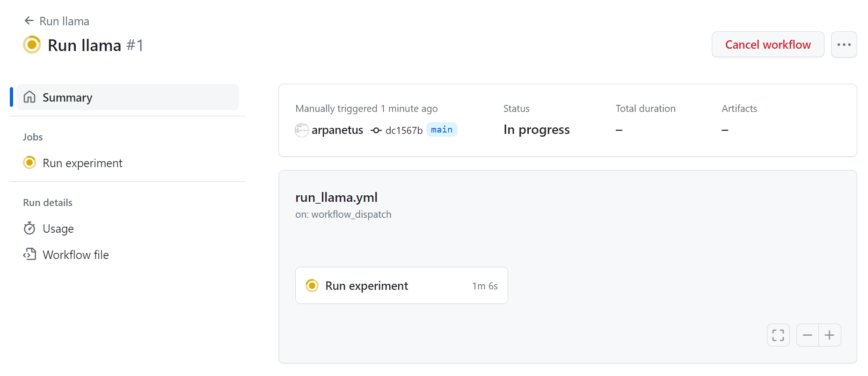Viewport: 868px width, 376px height.
Task: Open the Usage page
Action: [x=58, y=229]
